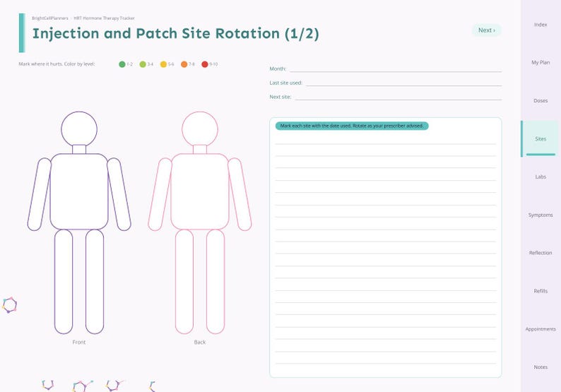Mark the torso of the Back body figure

coord(200,191)
